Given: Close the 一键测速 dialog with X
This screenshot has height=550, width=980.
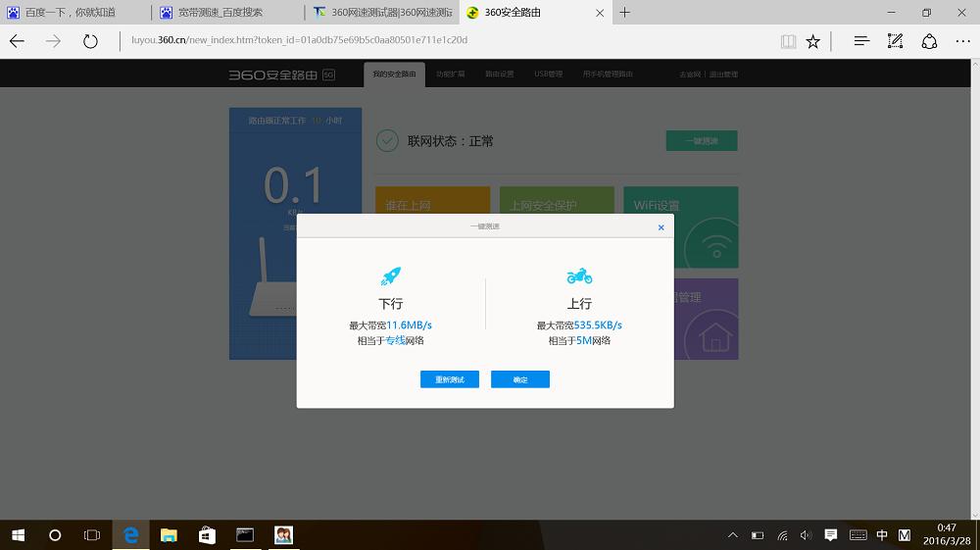Looking at the screenshot, I should pyautogui.click(x=661, y=227).
